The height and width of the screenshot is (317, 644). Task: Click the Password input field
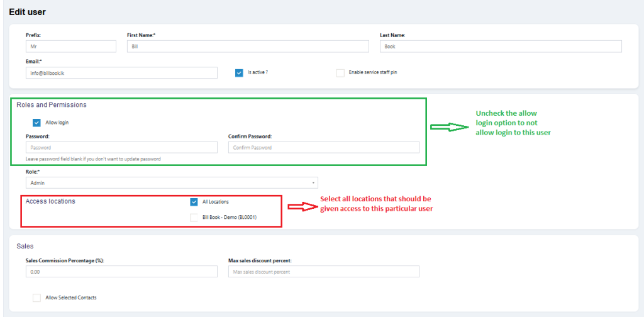pyautogui.click(x=121, y=147)
